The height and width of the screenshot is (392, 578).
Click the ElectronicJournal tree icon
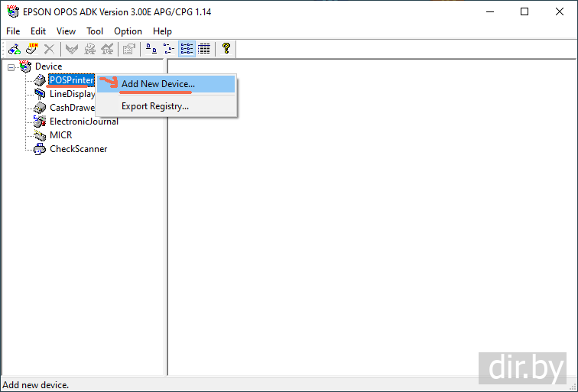click(x=40, y=121)
